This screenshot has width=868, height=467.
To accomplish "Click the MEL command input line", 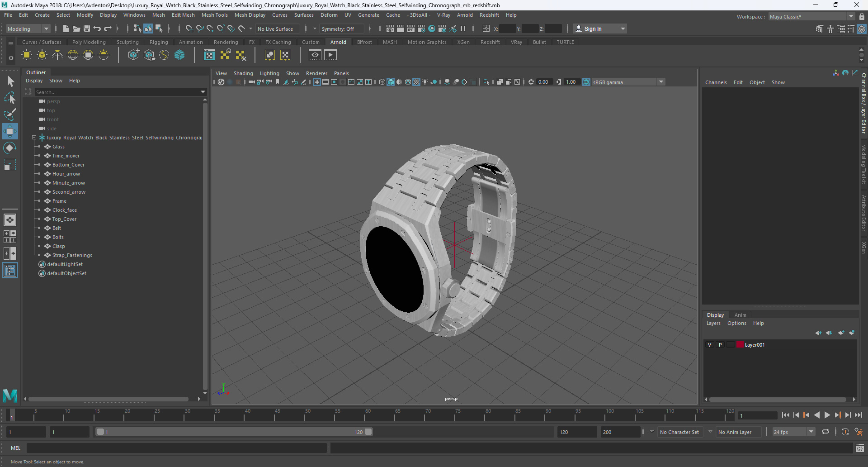I will pos(176,448).
